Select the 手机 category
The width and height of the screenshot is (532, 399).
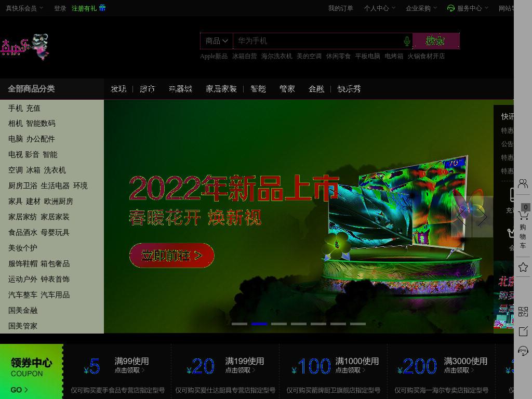[x=15, y=108]
